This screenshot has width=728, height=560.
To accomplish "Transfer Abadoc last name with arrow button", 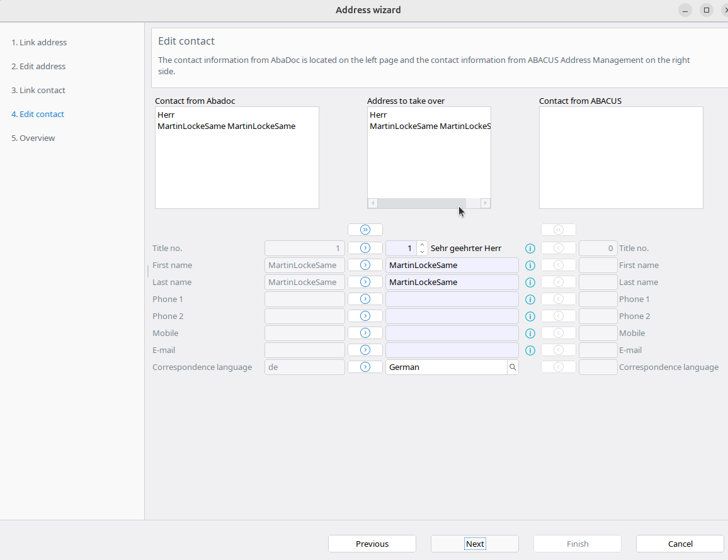I will (365, 283).
